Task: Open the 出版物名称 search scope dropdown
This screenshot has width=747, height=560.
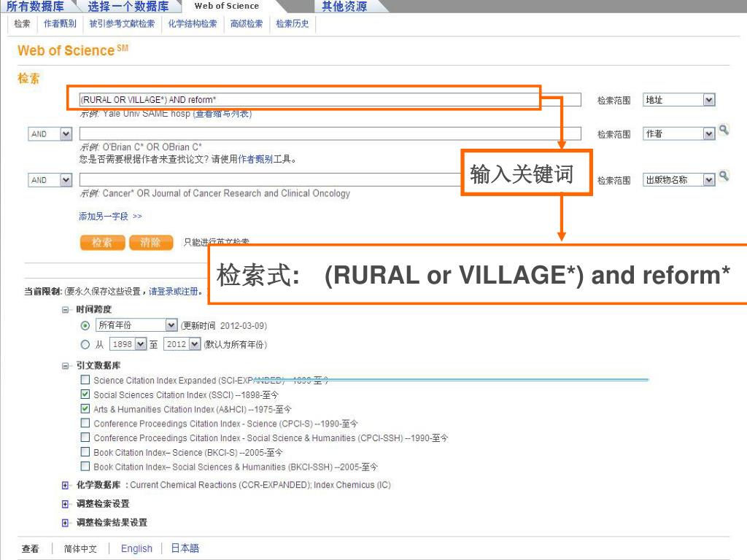Action: click(679, 179)
